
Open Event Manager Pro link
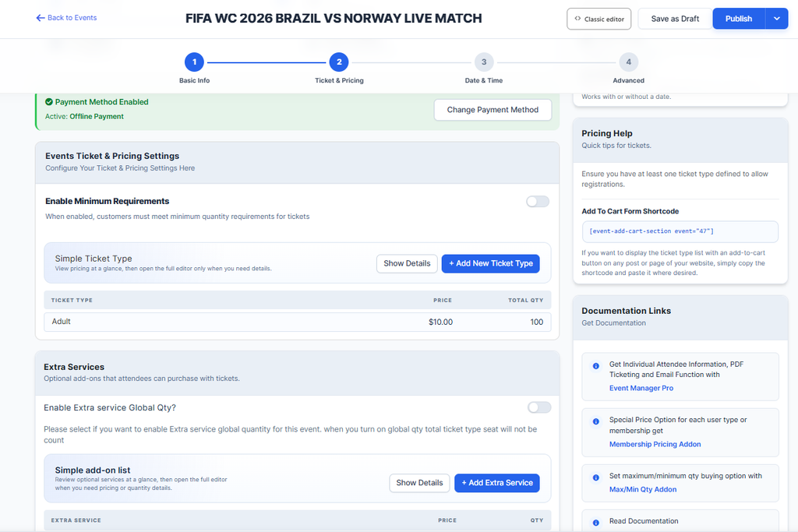(641, 388)
